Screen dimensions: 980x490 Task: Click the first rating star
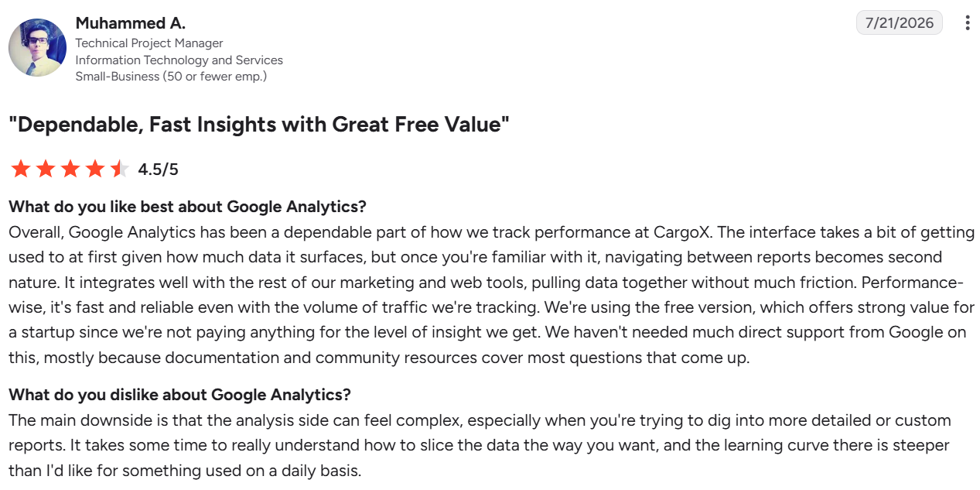20,169
